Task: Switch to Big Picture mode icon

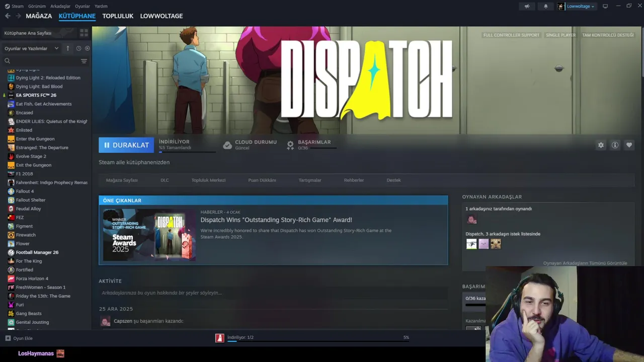Action: click(x=605, y=6)
